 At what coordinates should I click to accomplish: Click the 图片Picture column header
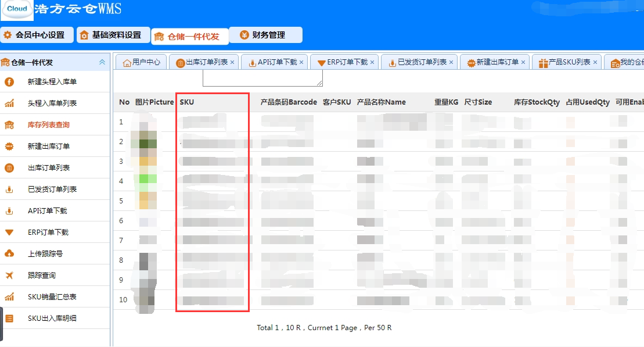pyautogui.click(x=154, y=102)
